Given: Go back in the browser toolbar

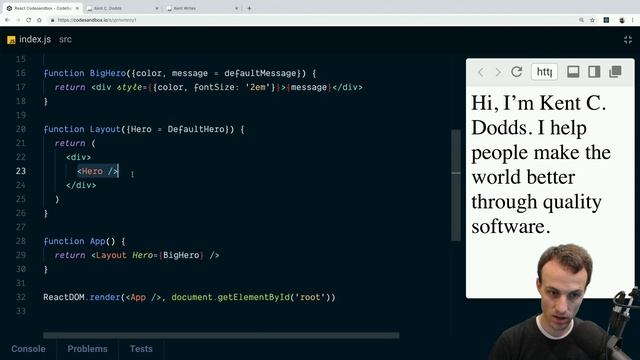Looking at the screenshot, I should (x=7, y=20).
